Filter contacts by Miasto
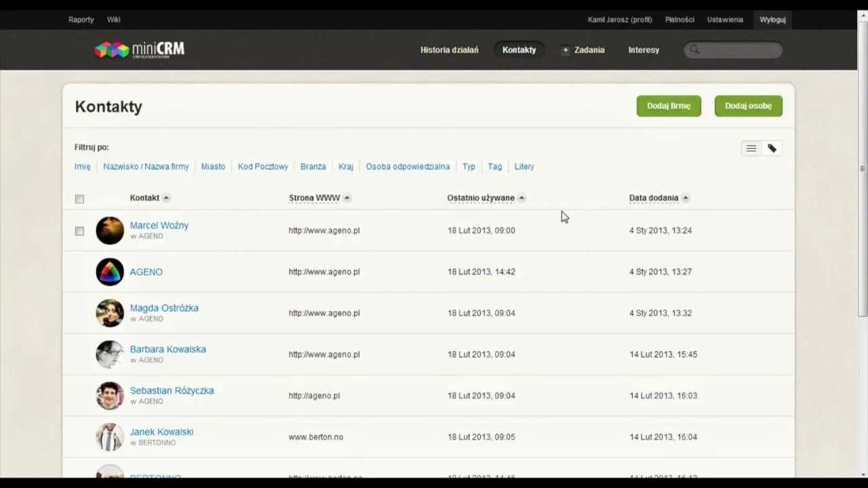868x488 pixels. point(213,167)
